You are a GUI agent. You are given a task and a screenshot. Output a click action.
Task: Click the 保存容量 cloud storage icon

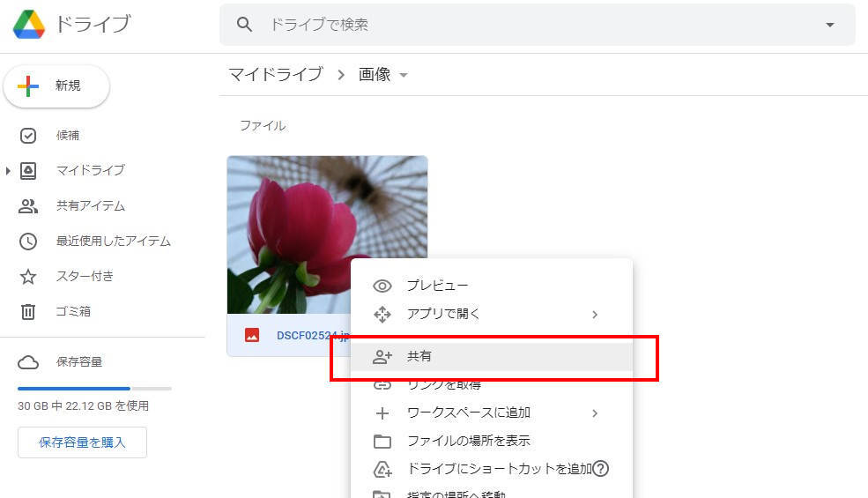pos(28,361)
